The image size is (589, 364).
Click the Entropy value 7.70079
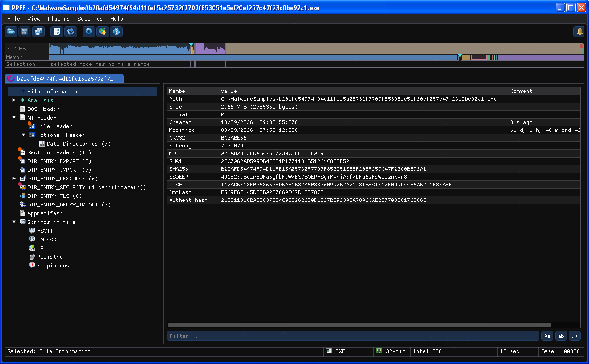pyautogui.click(x=232, y=146)
